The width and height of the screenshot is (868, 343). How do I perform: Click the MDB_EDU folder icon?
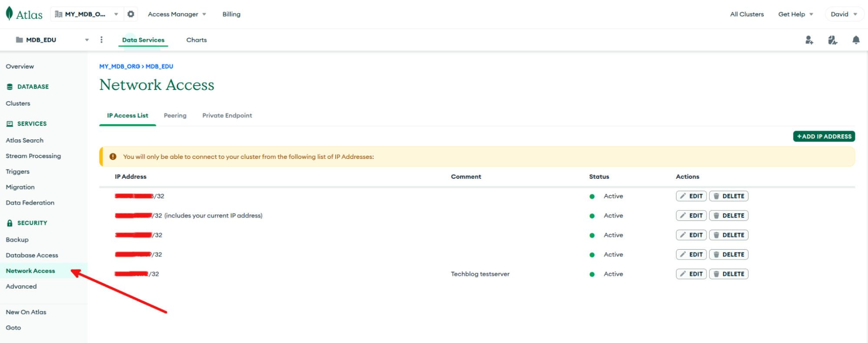[x=20, y=40]
